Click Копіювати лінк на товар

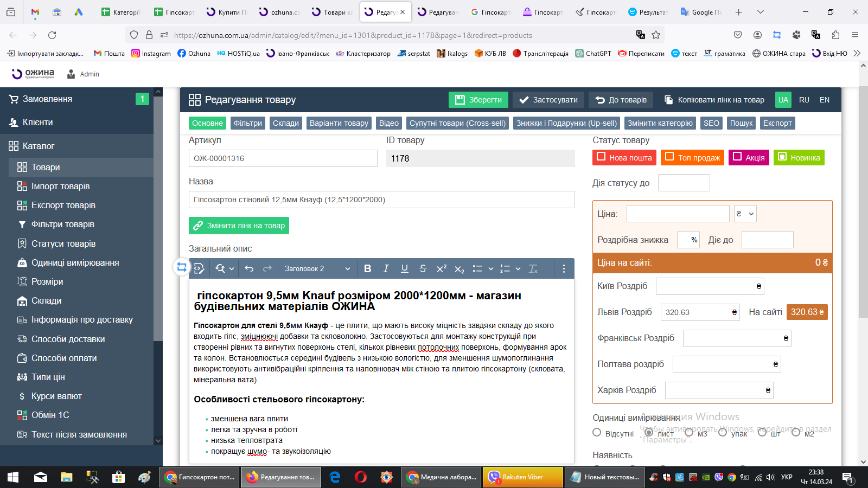click(x=714, y=100)
